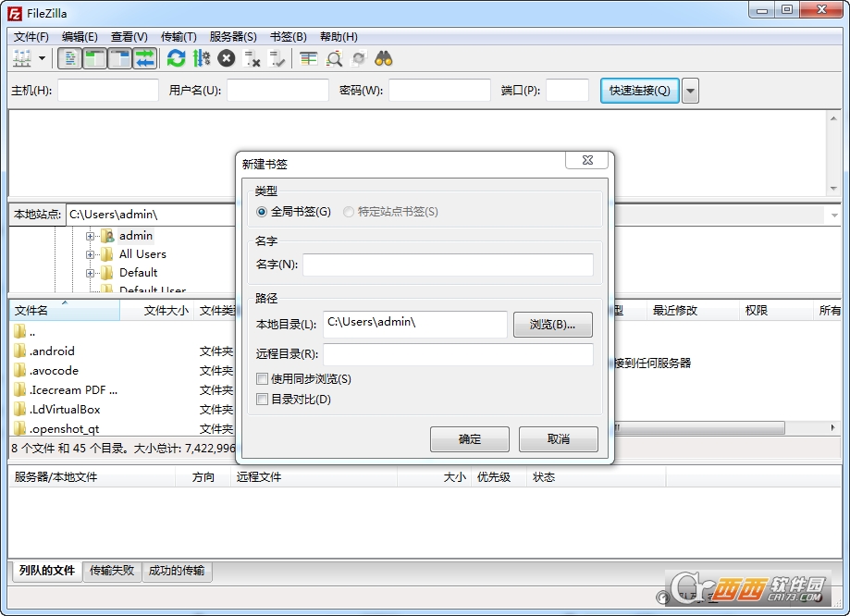Viewport: 850px width, 616px height.
Task: Switch to the 列队的文件 tab
Action: click(46, 571)
